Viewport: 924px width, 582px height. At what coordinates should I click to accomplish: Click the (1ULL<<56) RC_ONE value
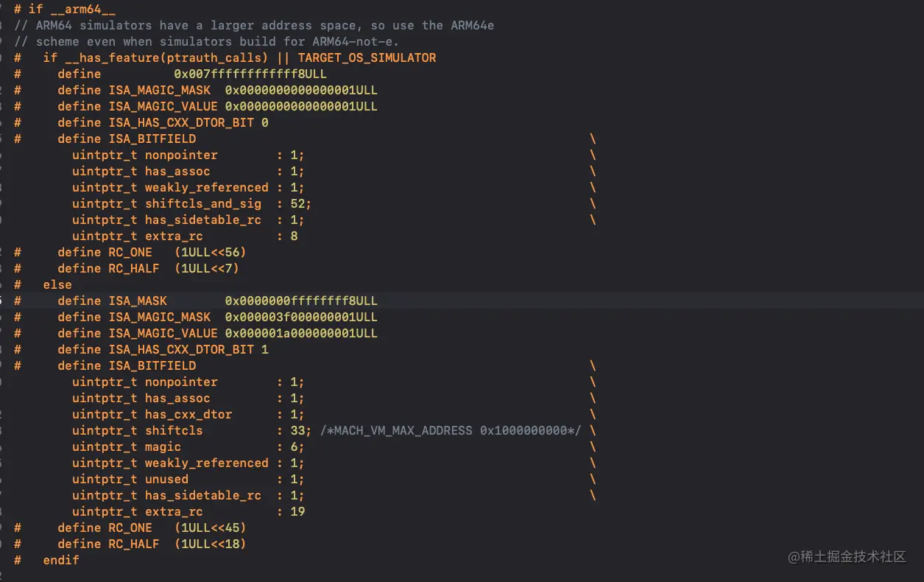pyautogui.click(x=210, y=252)
